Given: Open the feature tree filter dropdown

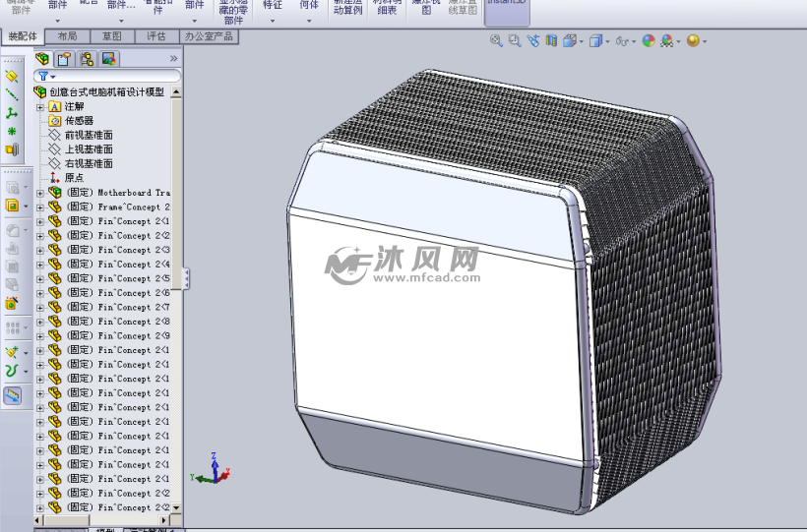Looking at the screenshot, I should [47, 76].
